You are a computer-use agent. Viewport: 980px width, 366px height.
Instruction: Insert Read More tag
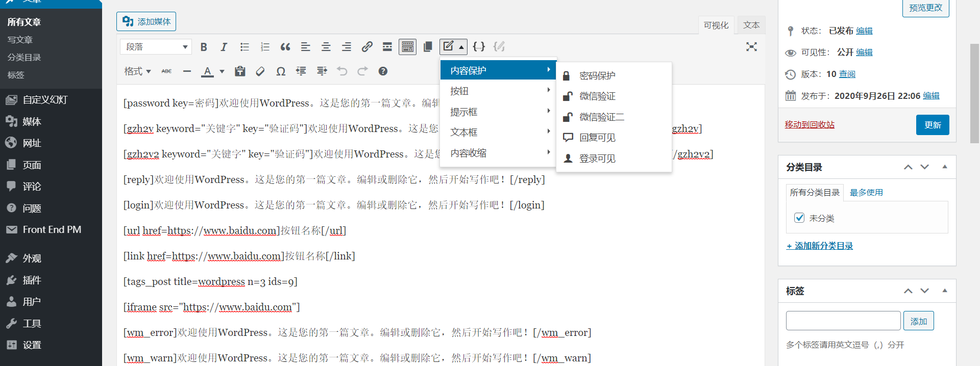point(387,47)
